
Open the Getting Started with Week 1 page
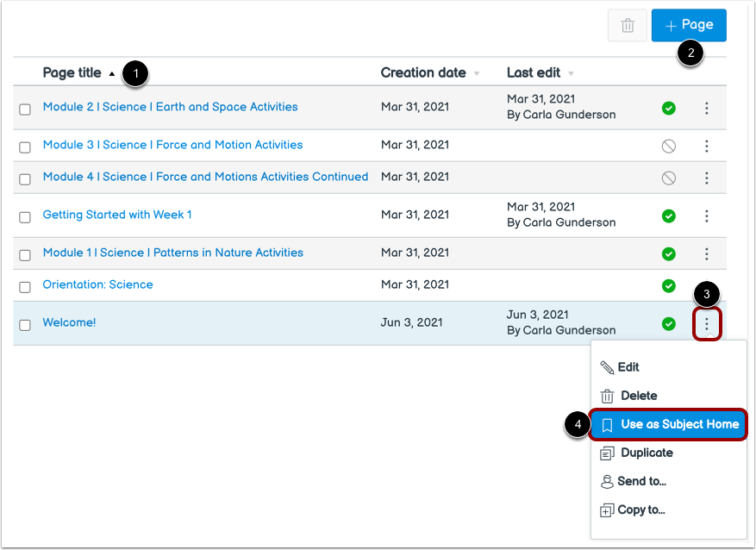(x=117, y=214)
